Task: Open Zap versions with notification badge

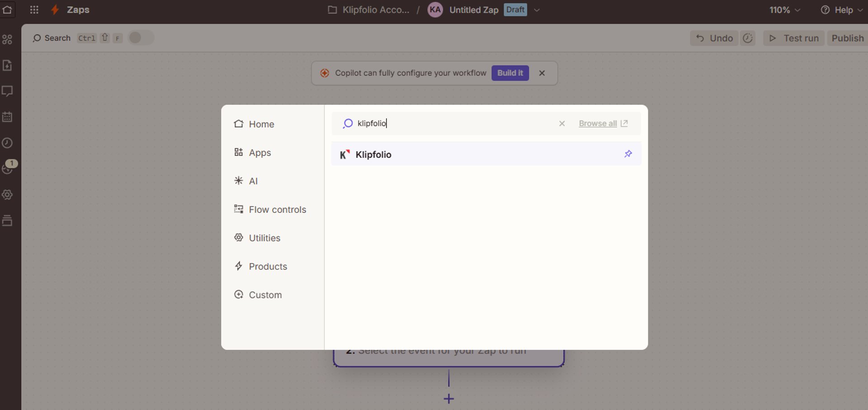Action: pyautogui.click(x=7, y=168)
